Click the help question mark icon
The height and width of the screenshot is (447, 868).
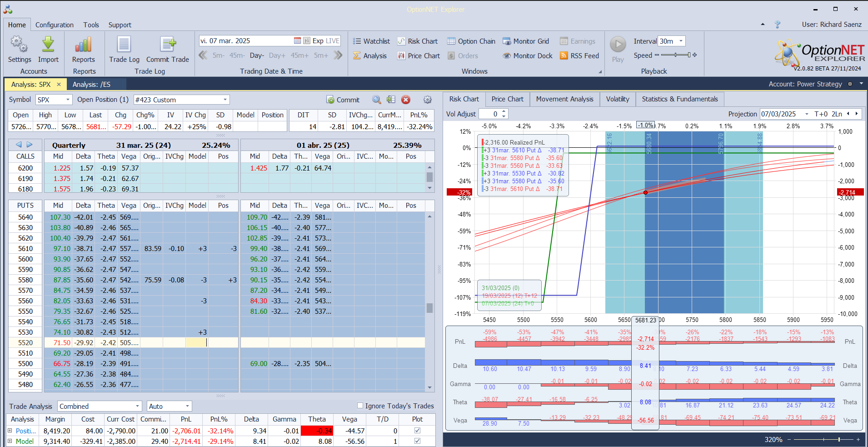click(x=778, y=25)
